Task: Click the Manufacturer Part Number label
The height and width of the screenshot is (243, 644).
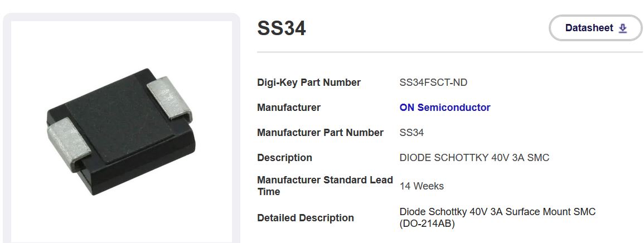Action: coord(320,133)
